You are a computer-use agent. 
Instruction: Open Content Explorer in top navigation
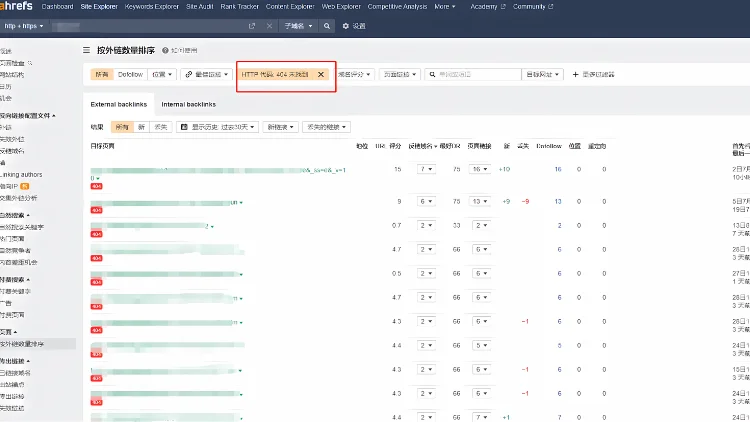tap(290, 7)
